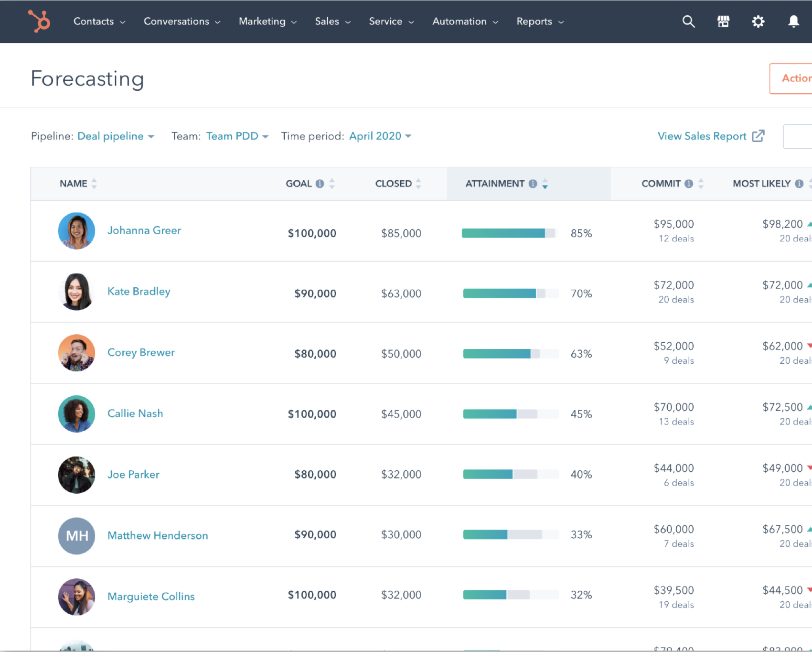Image resolution: width=812 pixels, height=652 pixels.
Task: Show notifications via bell icon
Action: (x=793, y=22)
